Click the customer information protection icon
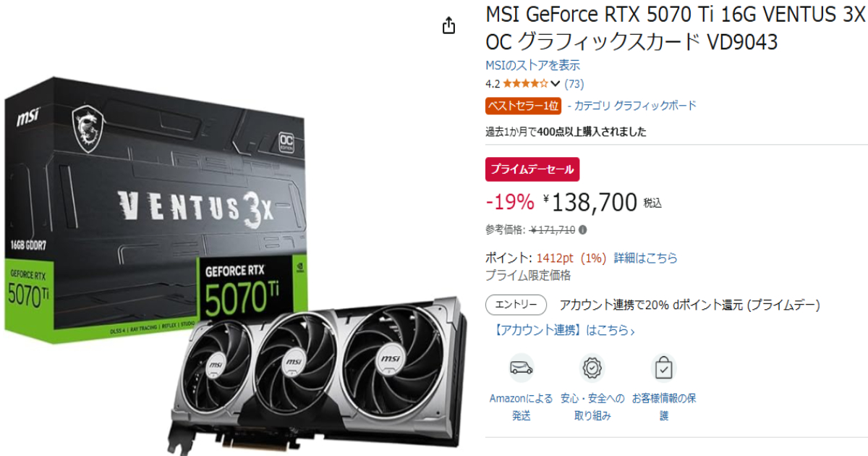The height and width of the screenshot is (456, 868). (663, 368)
